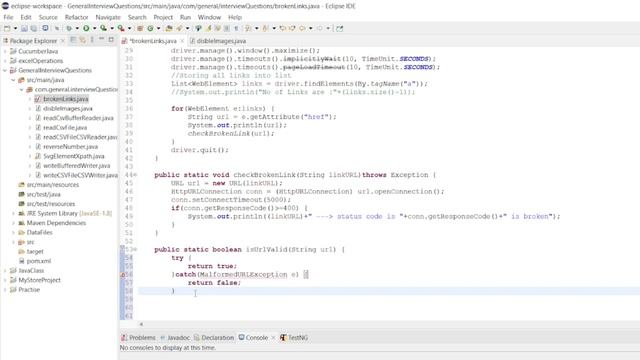Expand the MyStoreProject project

(x=5, y=280)
